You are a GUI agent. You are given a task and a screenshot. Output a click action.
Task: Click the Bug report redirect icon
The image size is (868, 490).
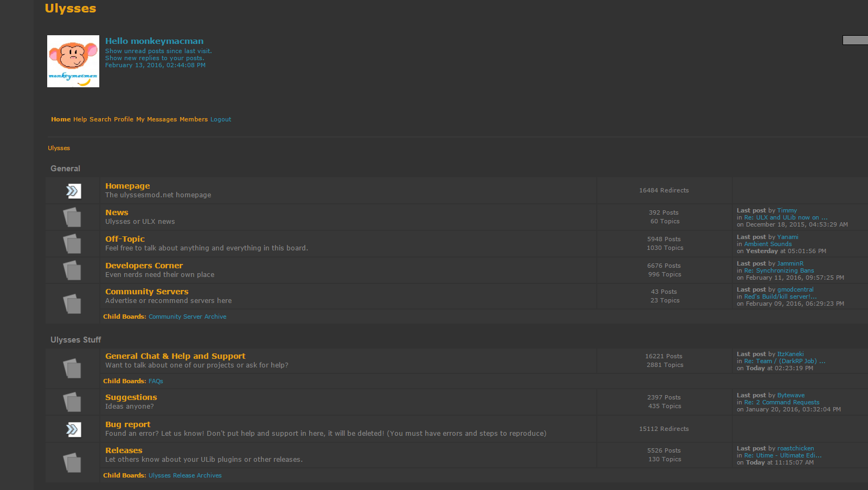tap(73, 429)
